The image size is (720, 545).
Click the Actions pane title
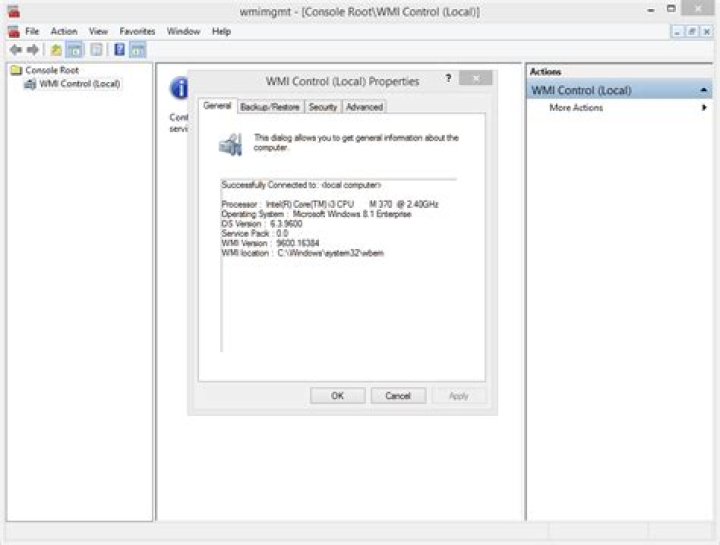point(545,72)
